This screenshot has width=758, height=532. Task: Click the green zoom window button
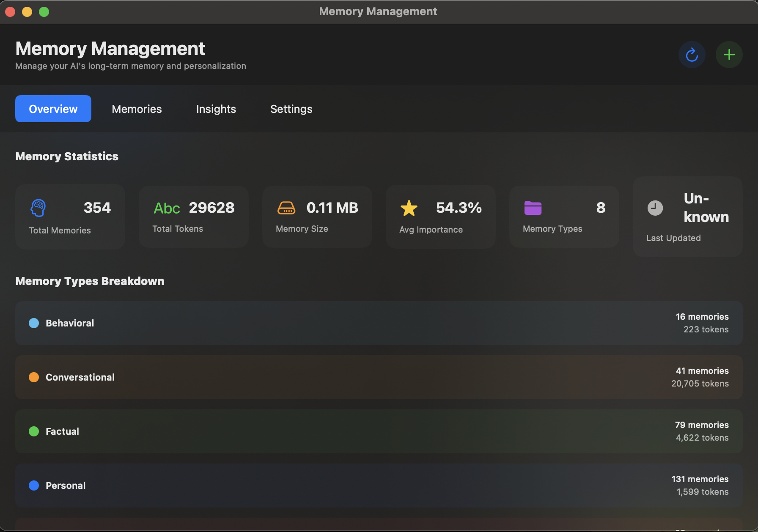(x=44, y=11)
